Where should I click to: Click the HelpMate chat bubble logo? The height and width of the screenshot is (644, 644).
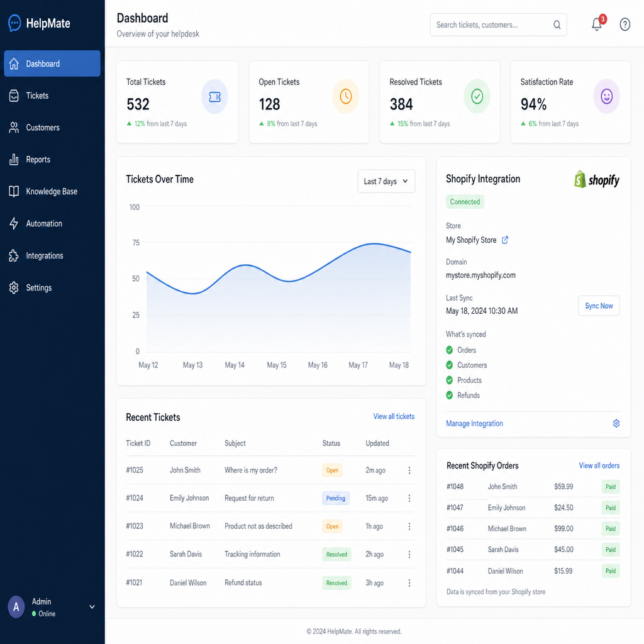pyautogui.click(x=14, y=23)
